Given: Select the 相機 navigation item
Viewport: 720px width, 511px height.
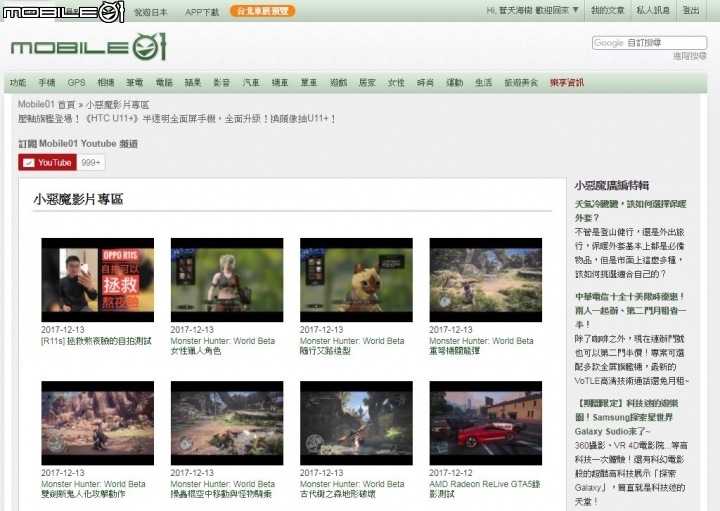Looking at the screenshot, I should (106, 83).
